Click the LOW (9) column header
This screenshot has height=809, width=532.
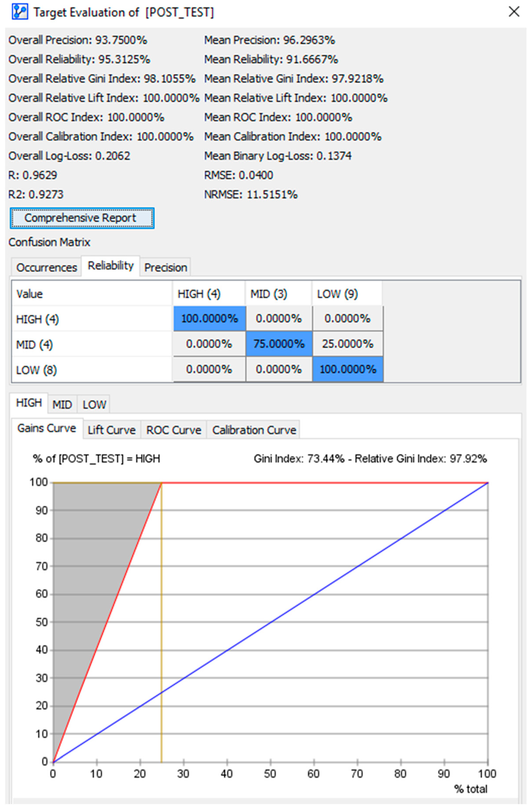click(337, 294)
